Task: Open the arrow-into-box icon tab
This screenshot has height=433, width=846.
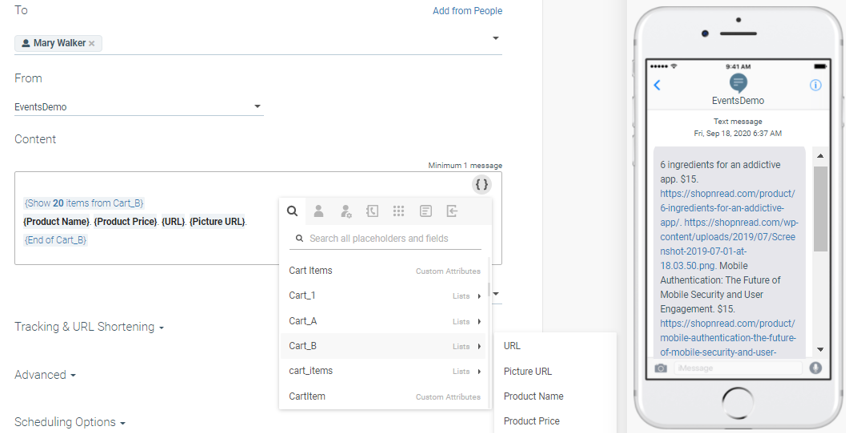Action: (x=452, y=211)
